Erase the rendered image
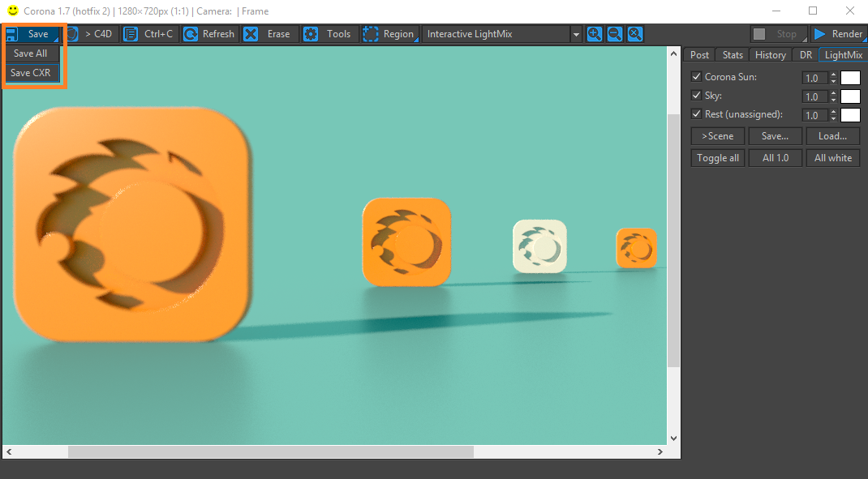 [x=269, y=34]
